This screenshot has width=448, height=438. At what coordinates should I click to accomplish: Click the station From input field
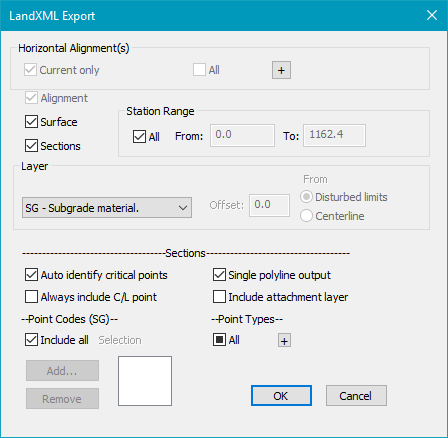tap(242, 135)
